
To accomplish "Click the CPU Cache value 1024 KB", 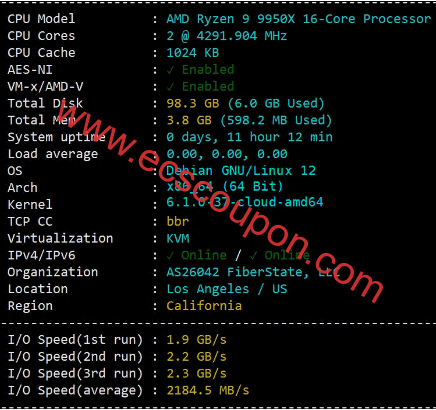I will [x=193, y=53].
